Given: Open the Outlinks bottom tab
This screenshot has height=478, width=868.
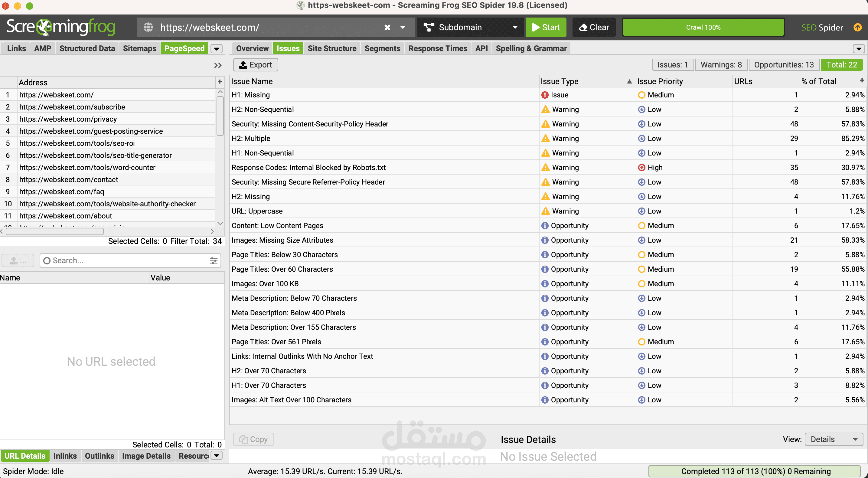Looking at the screenshot, I should [100, 456].
